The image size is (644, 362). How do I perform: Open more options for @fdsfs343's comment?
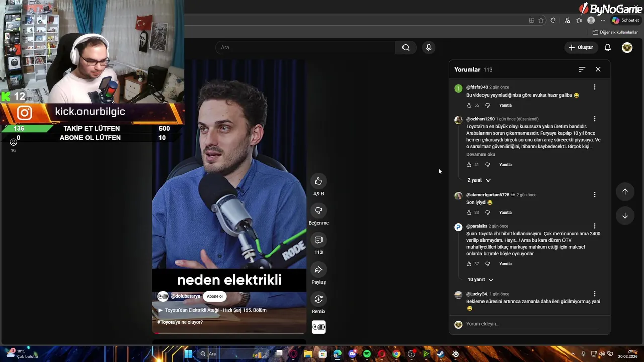[x=594, y=87]
